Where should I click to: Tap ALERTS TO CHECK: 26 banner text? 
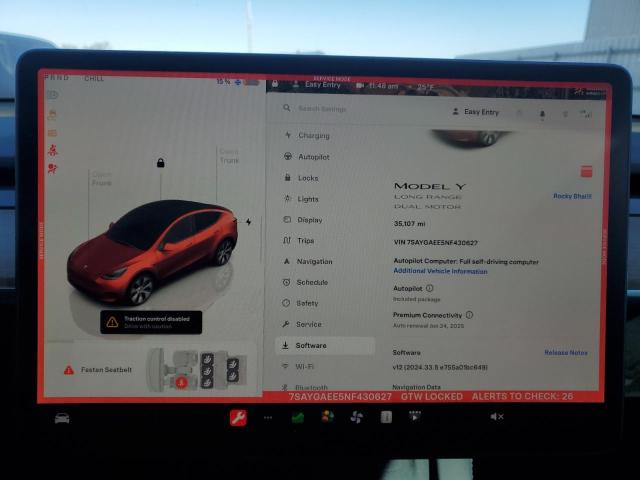(522, 396)
